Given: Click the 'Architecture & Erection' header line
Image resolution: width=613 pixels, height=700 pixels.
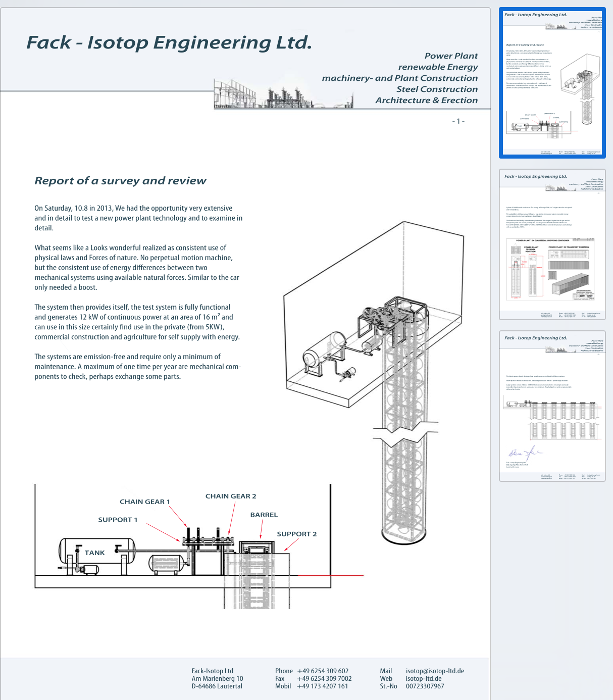Looking at the screenshot, I should (427, 101).
